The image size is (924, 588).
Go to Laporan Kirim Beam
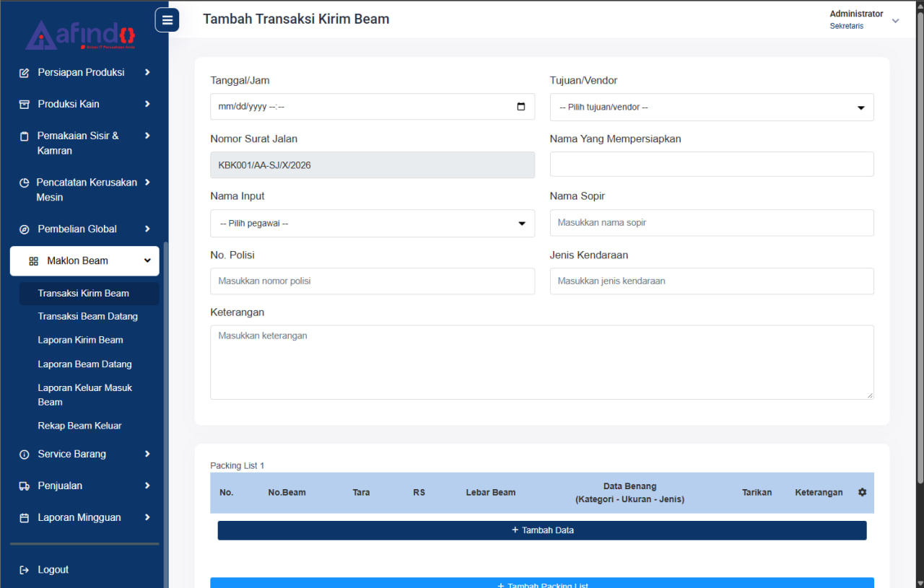point(81,341)
